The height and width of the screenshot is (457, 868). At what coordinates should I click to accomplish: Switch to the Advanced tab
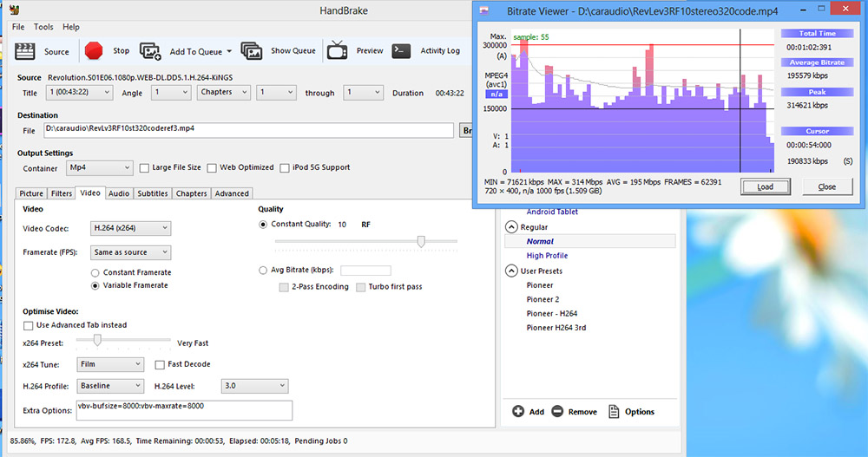coord(232,193)
